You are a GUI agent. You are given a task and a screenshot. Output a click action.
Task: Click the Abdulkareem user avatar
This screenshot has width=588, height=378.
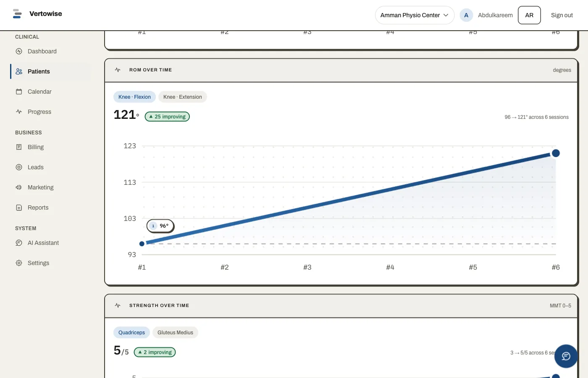[x=466, y=15]
